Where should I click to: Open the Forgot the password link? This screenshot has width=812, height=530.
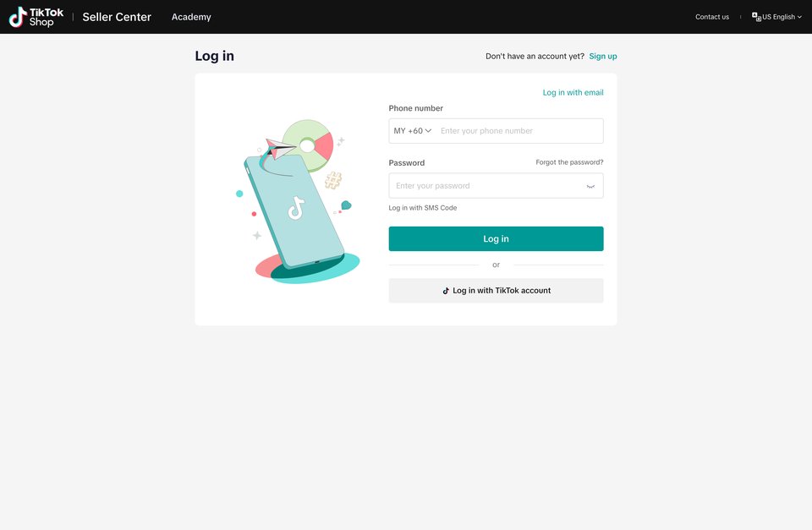point(569,162)
